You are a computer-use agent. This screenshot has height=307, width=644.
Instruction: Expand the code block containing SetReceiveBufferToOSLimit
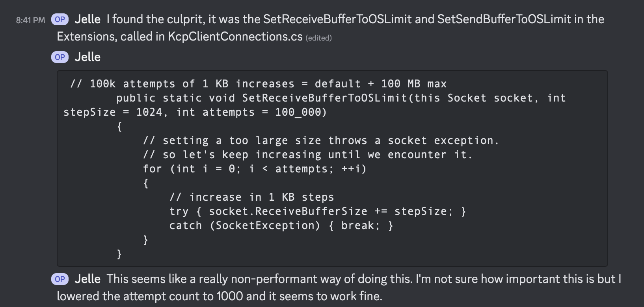(331, 167)
